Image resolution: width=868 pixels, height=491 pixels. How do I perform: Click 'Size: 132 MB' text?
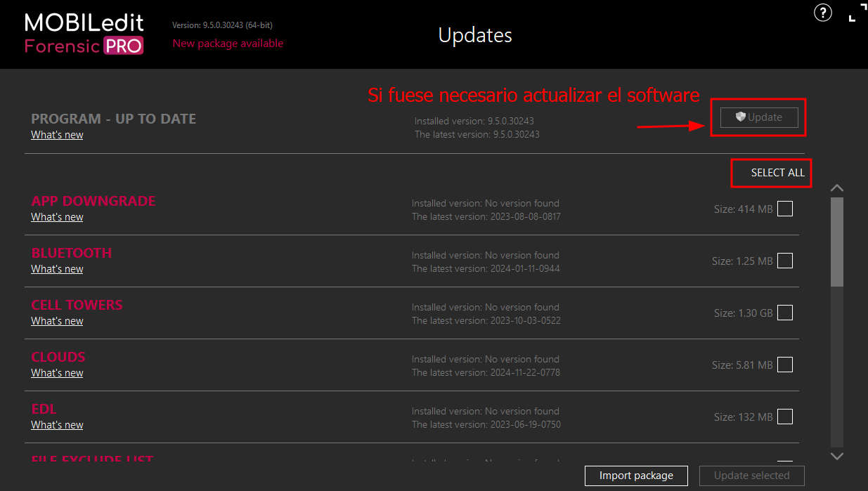pos(743,417)
